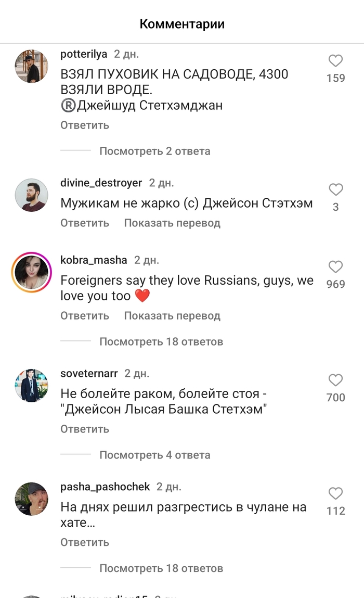Open potterilya's profile picture
Image resolution: width=364 pixels, height=598 pixels.
pyautogui.click(x=31, y=66)
